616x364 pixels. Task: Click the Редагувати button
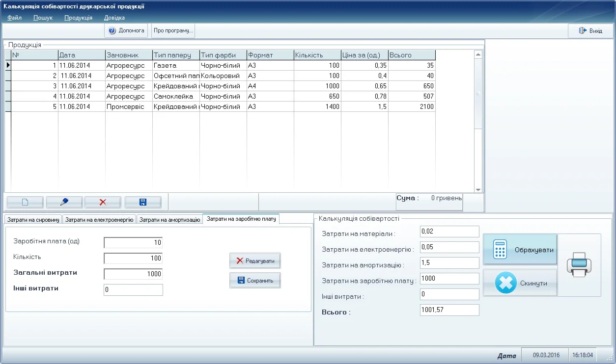click(x=255, y=261)
